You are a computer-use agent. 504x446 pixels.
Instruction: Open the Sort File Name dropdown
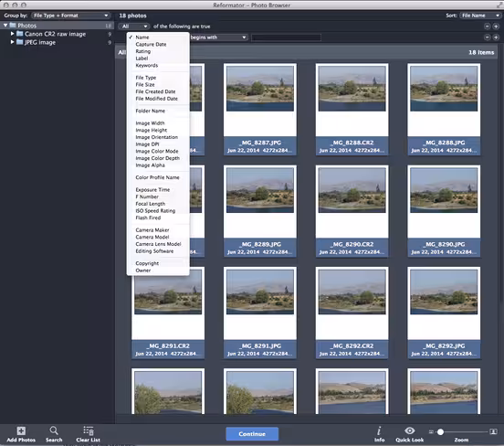[480, 16]
